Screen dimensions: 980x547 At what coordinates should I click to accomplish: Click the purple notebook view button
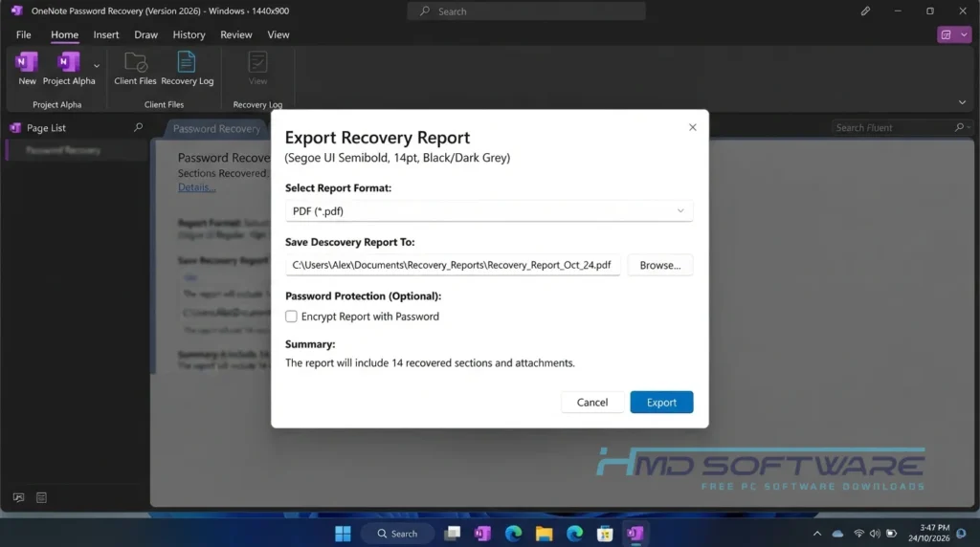click(947, 35)
